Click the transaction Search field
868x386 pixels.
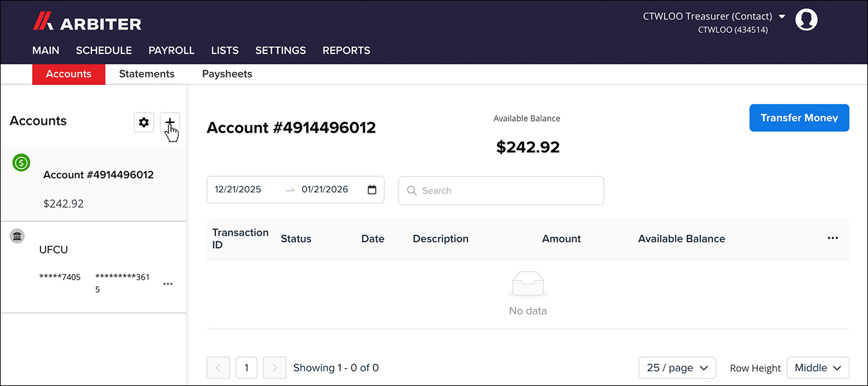pyautogui.click(x=502, y=190)
